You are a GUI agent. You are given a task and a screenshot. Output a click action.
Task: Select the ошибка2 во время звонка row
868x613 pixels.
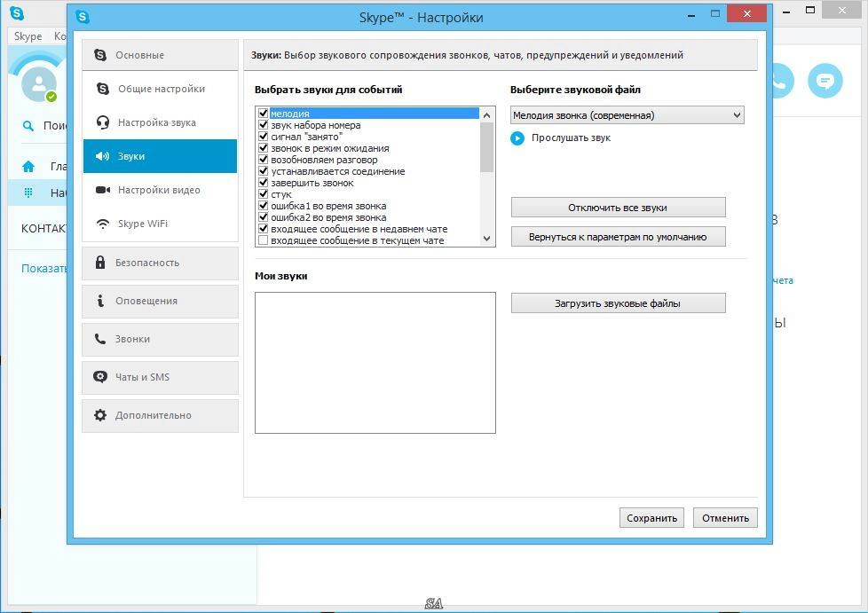(x=368, y=217)
